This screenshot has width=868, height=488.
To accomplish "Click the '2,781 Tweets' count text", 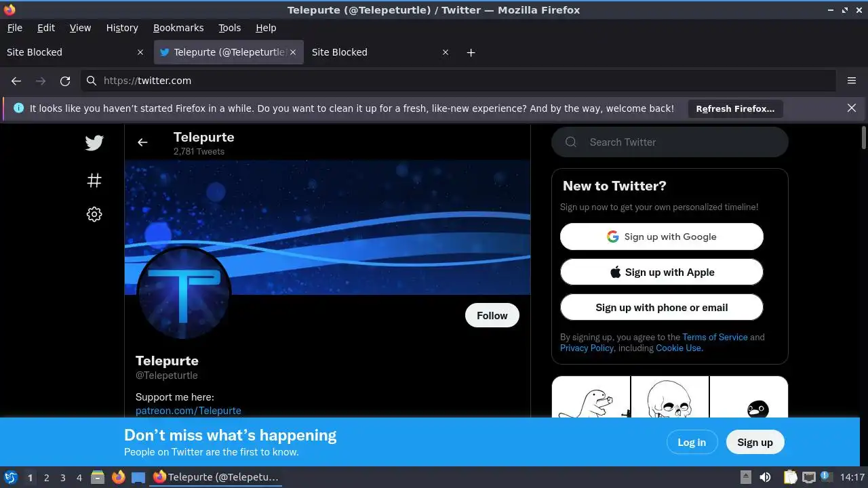I will 199,152.
